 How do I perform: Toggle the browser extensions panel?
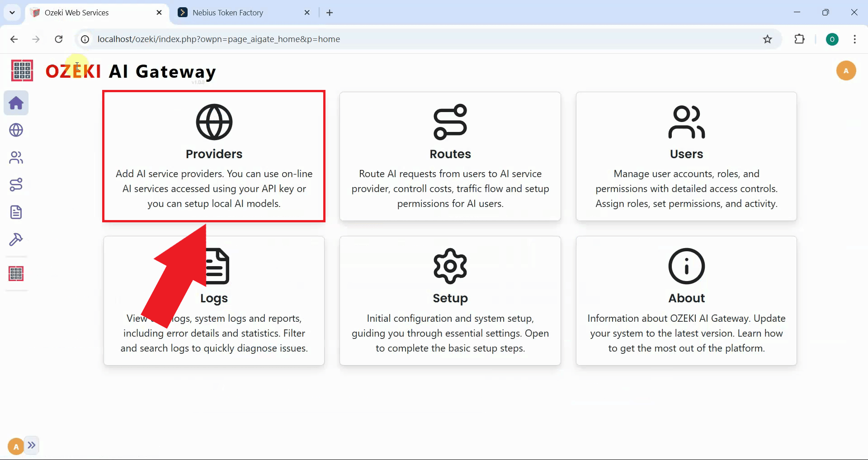(800, 39)
